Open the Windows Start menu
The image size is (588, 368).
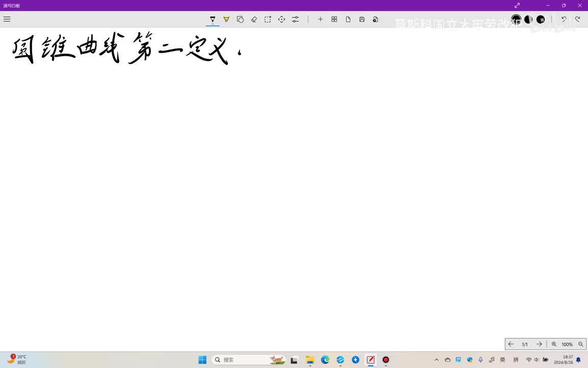[203, 360]
